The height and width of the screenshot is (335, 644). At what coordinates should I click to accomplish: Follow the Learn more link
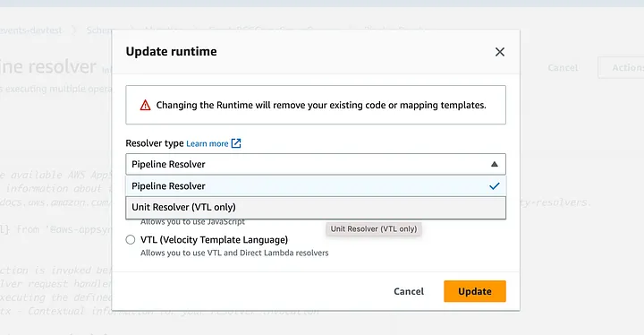[x=207, y=143]
